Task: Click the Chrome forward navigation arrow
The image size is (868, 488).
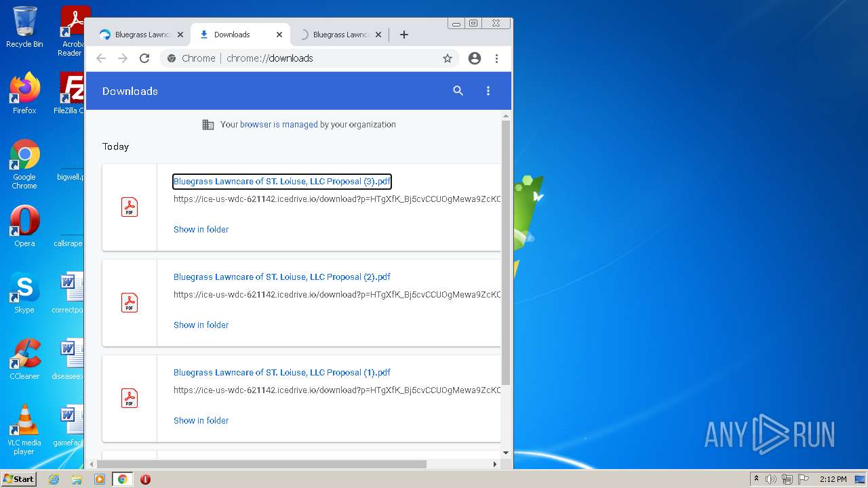Action: [123, 58]
